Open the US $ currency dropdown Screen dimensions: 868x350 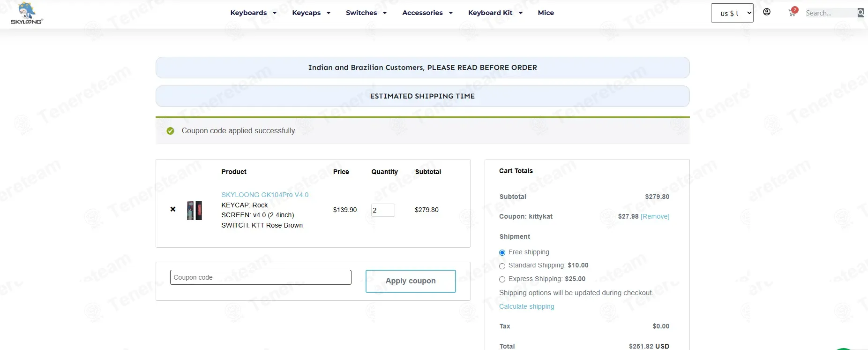click(x=732, y=13)
